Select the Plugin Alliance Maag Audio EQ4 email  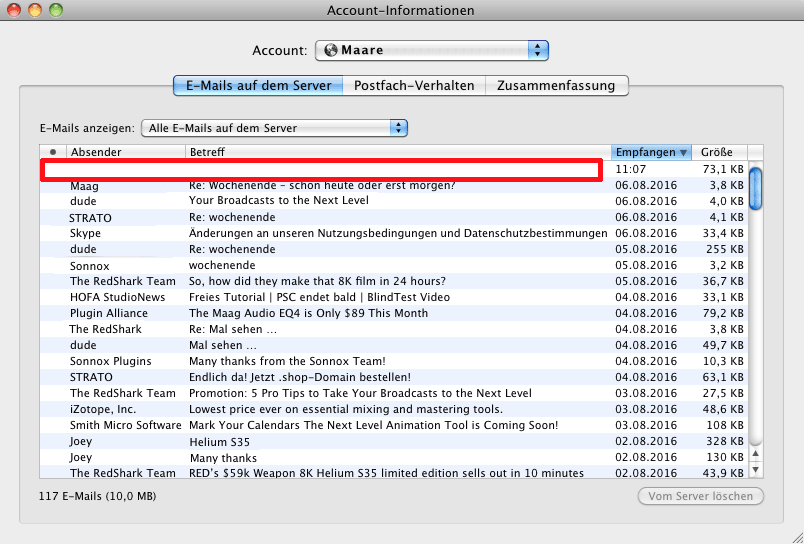coord(394,313)
